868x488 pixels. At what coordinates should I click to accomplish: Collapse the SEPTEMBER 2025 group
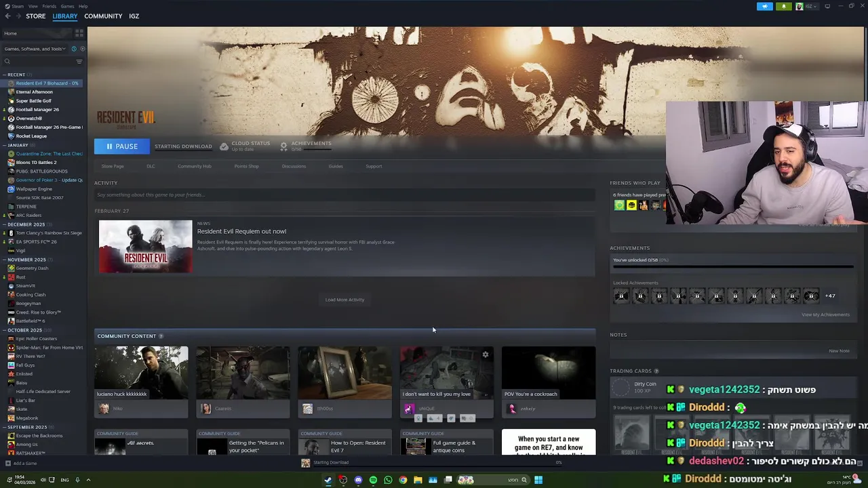click(4, 427)
